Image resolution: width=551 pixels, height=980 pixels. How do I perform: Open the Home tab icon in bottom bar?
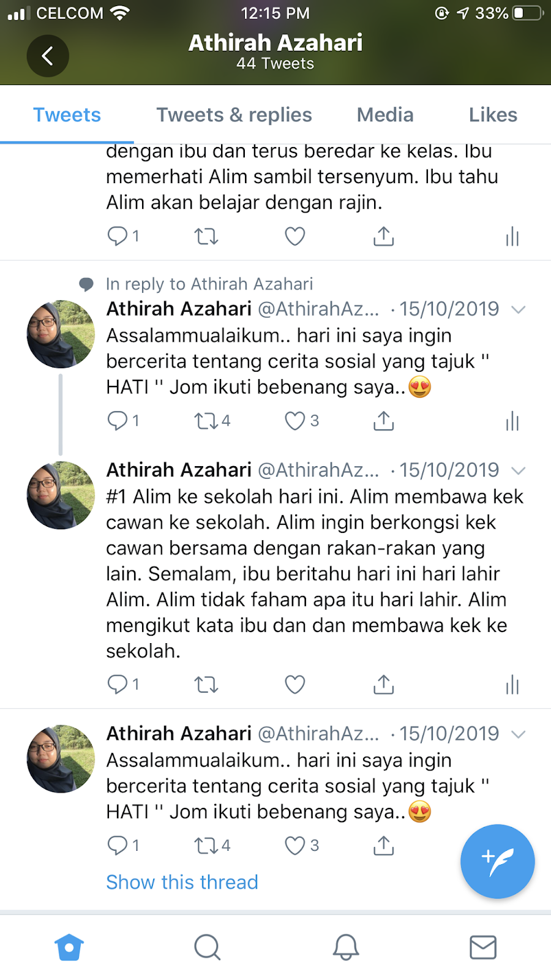point(69,947)
